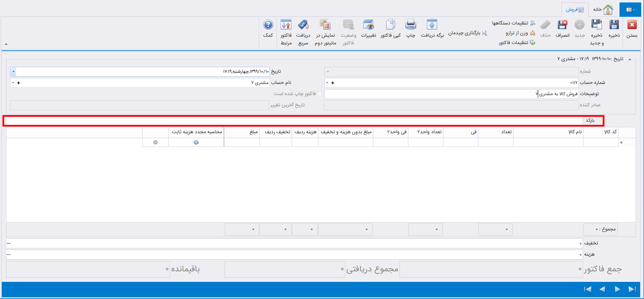The image size is (644, 299).
Task: Open Quick Receipt (دریافت سریع) icon
Action: [303, 25]
